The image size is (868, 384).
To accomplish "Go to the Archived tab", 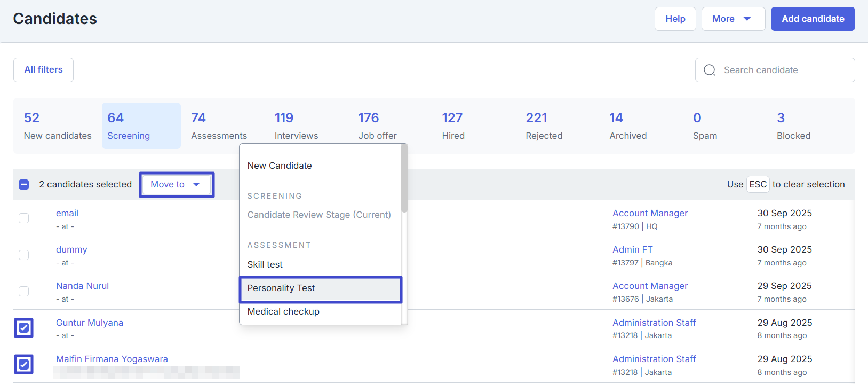I will (x=628, y=126).
